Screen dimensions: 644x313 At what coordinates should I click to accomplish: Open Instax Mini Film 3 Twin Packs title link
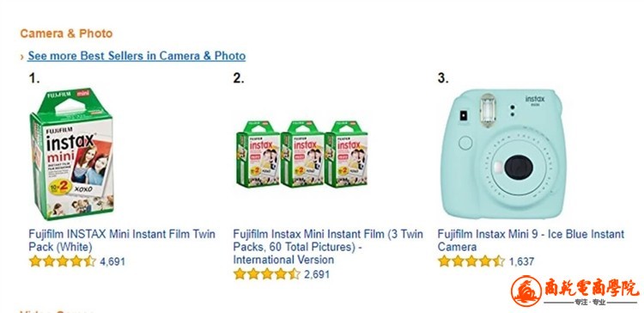(x=328, y=247)
